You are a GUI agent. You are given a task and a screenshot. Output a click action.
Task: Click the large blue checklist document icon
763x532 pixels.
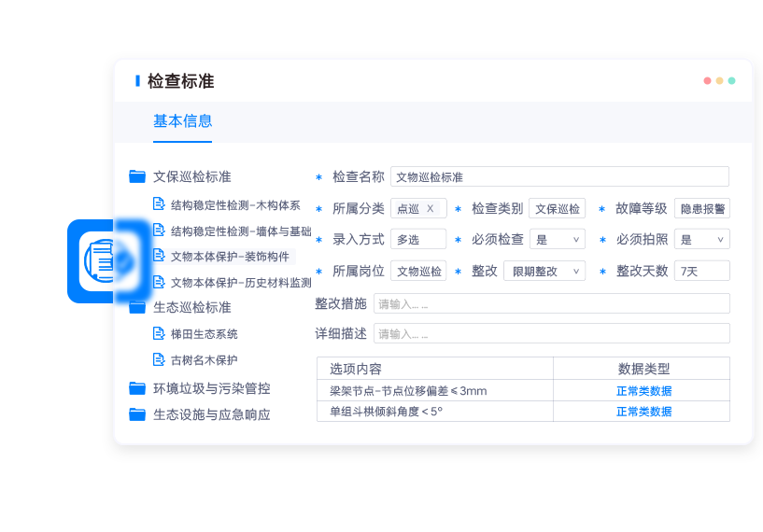(104, 261)
